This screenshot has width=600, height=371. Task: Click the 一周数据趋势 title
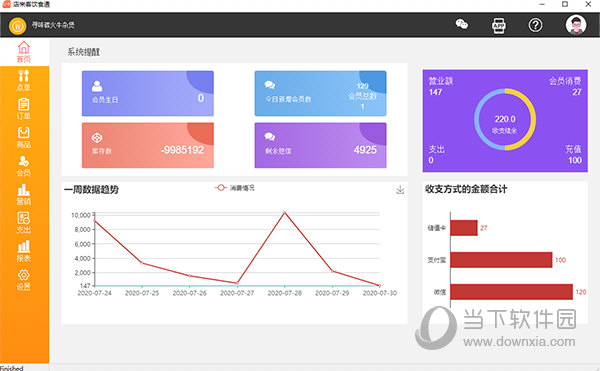click(x=91, y=190)
